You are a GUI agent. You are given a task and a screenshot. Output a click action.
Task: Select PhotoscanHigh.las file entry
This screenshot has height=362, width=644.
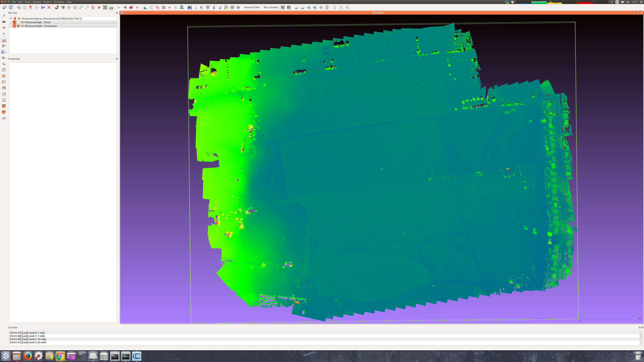coord(51,18)
